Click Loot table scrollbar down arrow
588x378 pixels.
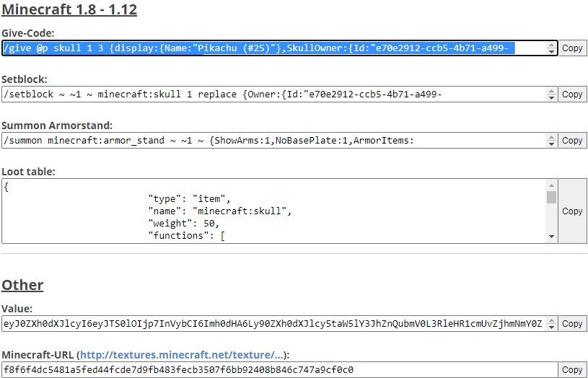click(551, 237)
